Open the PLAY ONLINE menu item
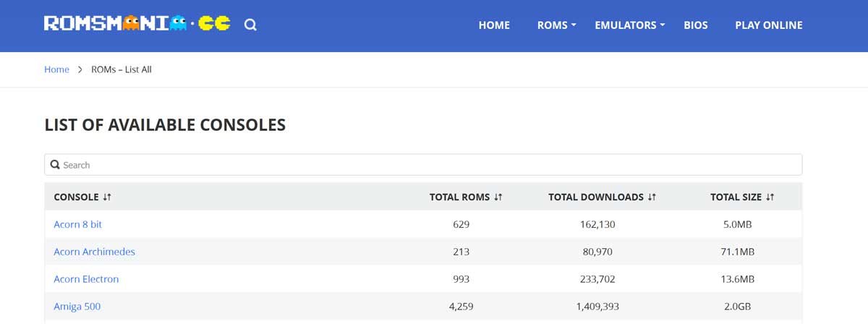868x324 pixels. click(x=769, y=25)
